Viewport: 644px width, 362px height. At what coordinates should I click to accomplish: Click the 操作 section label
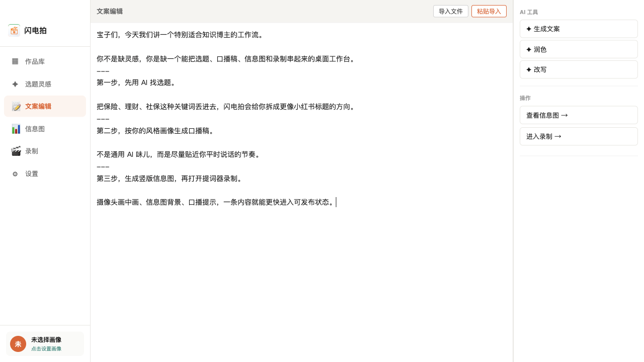525,98
